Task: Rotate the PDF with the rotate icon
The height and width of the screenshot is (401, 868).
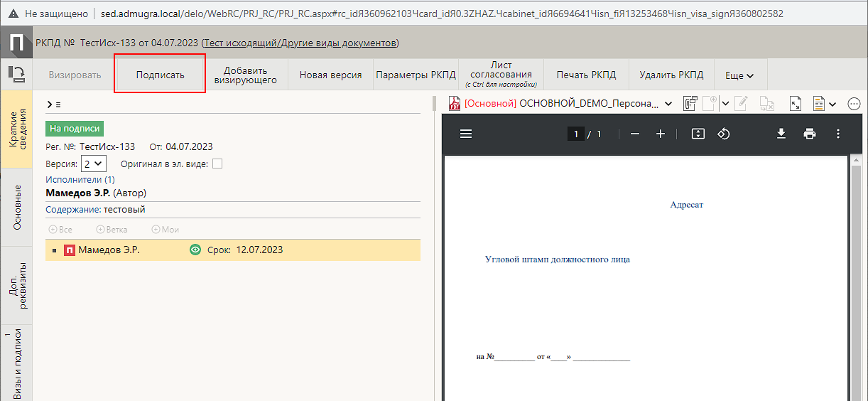Action: pyautogui.click(x=724, y=134)
